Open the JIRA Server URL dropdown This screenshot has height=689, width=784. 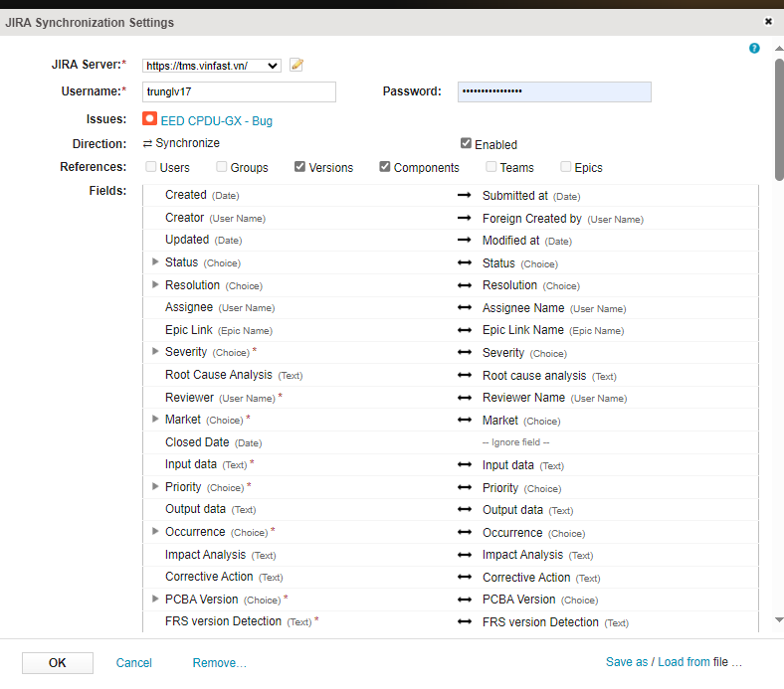[x=212, y=66]
